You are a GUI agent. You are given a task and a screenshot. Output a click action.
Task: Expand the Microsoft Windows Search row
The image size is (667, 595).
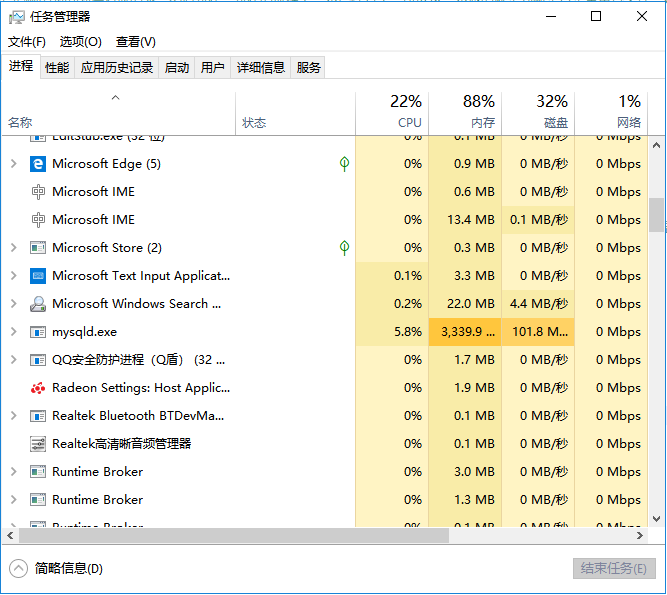tap(14, 304)
